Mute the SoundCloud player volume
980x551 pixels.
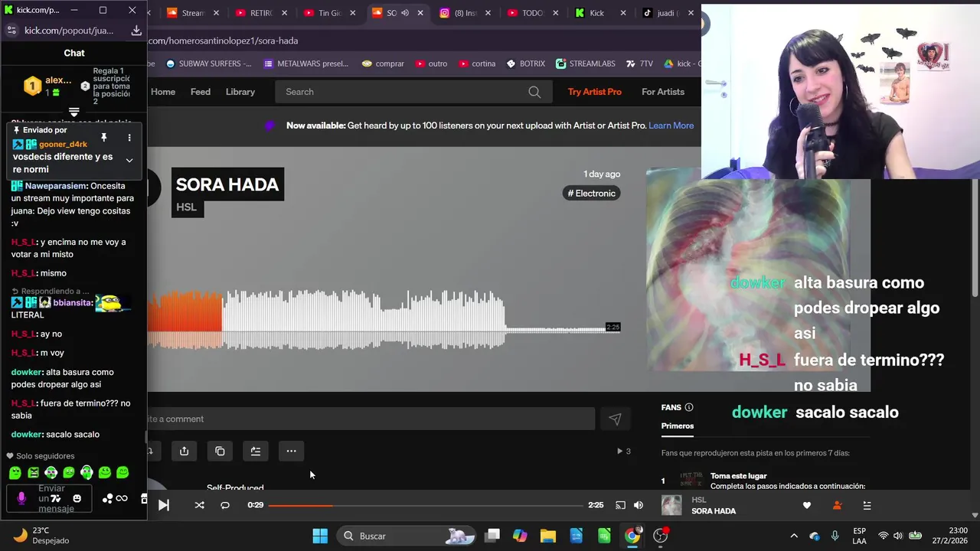pyautogui.click(x=639, y=505)
